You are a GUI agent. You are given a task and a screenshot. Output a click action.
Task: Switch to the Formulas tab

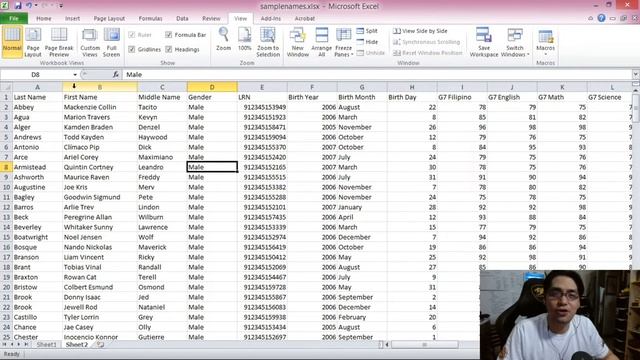point(150,18)
